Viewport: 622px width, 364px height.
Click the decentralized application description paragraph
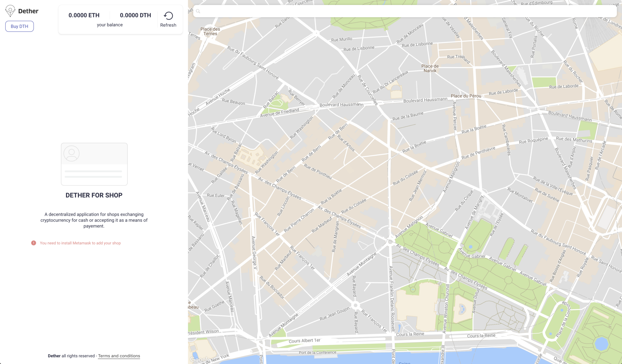pyautogui.click(x=94, y=220)
